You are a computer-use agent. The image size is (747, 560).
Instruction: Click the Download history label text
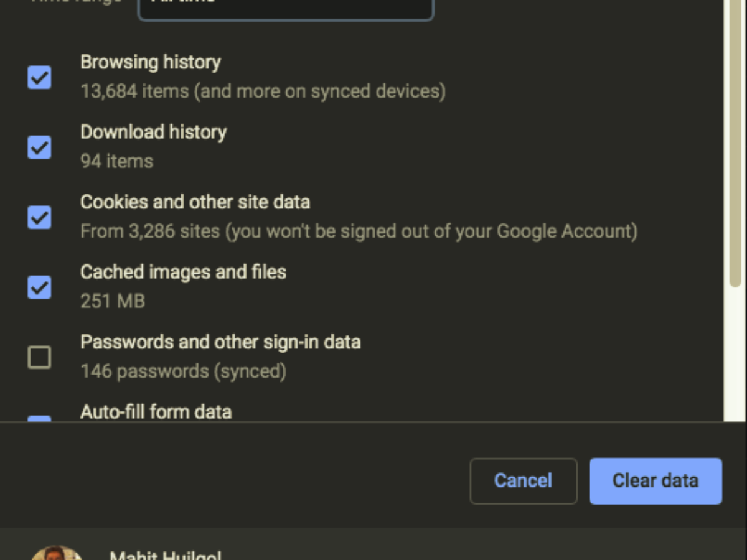point(154,132)
